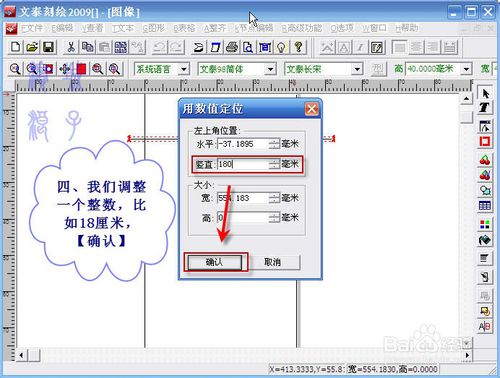Open the G图形 menu
The image size is (500, 378).
coord(153,28)
